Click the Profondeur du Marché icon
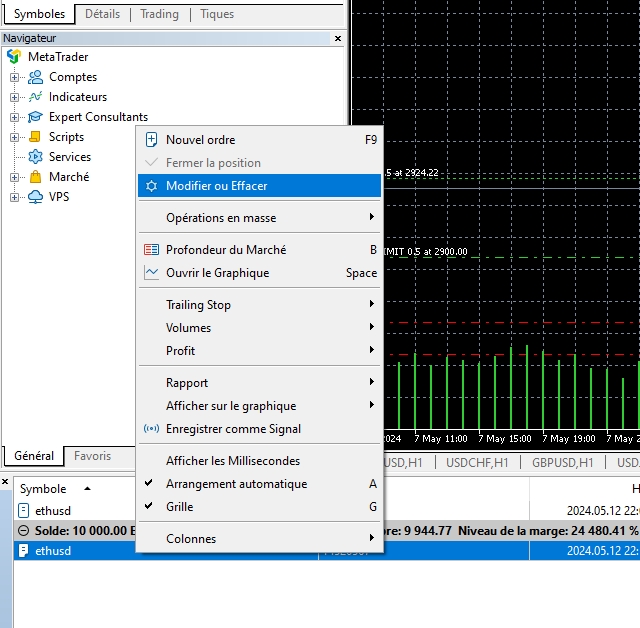640x628 pixels. click(x=152, y=250)
